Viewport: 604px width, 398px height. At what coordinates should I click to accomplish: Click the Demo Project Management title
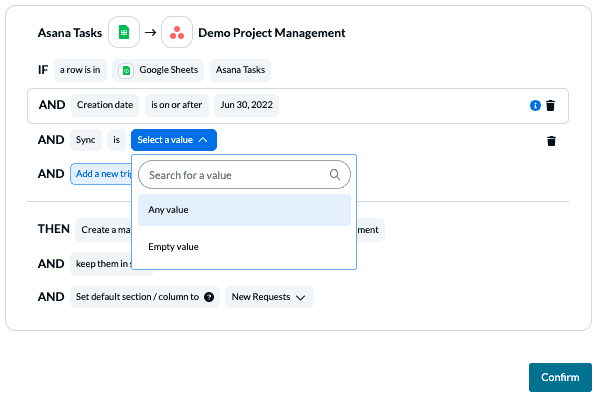272,33
